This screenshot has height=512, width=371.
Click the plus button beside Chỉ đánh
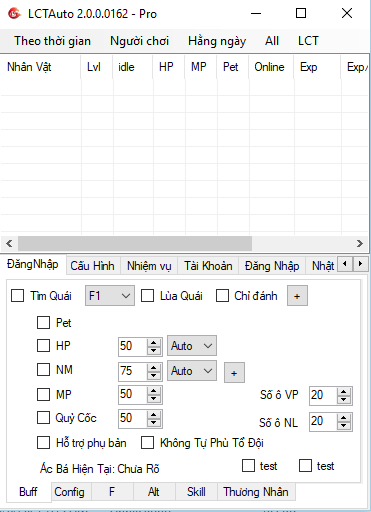(297, 296)
